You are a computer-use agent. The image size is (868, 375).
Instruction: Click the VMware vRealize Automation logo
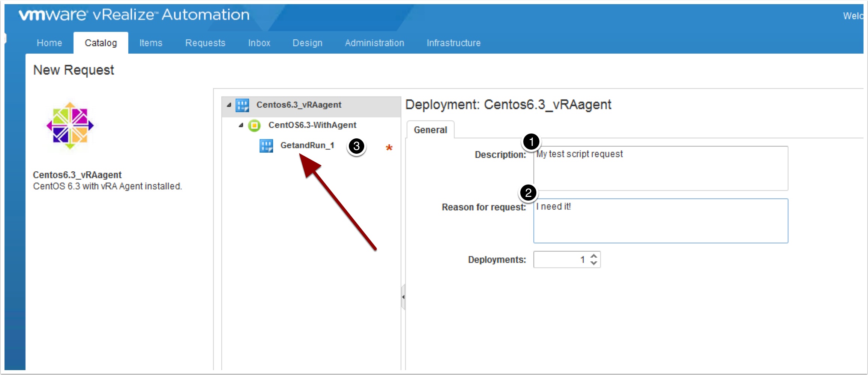point(134,15)
